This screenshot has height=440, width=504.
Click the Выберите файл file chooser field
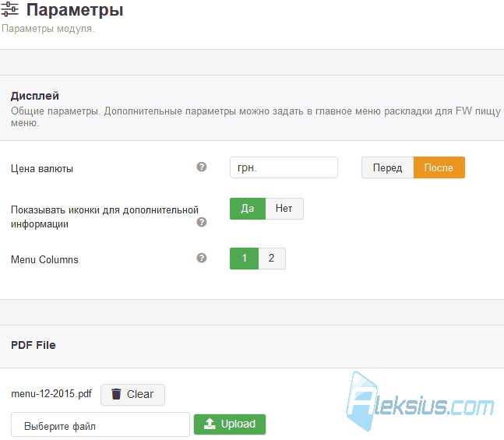point(100,426)
